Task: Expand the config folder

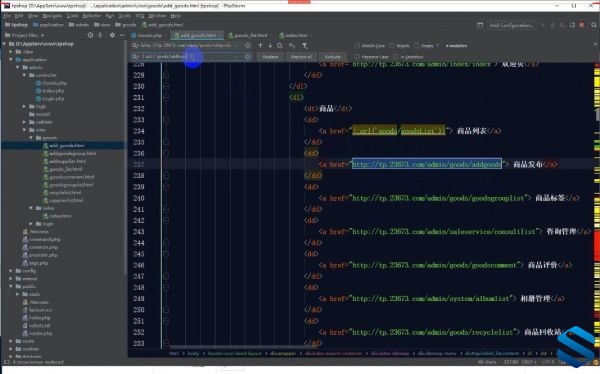Action: click(11, 271)
